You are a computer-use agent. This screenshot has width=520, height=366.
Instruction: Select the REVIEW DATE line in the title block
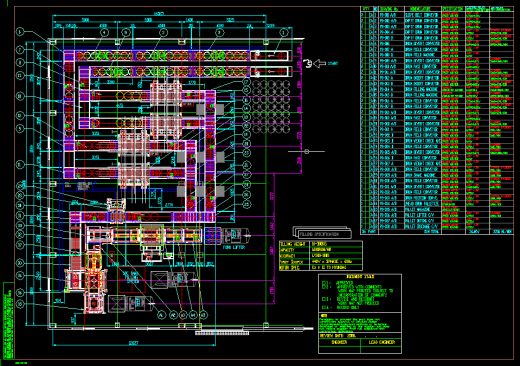tap(360, 336)
